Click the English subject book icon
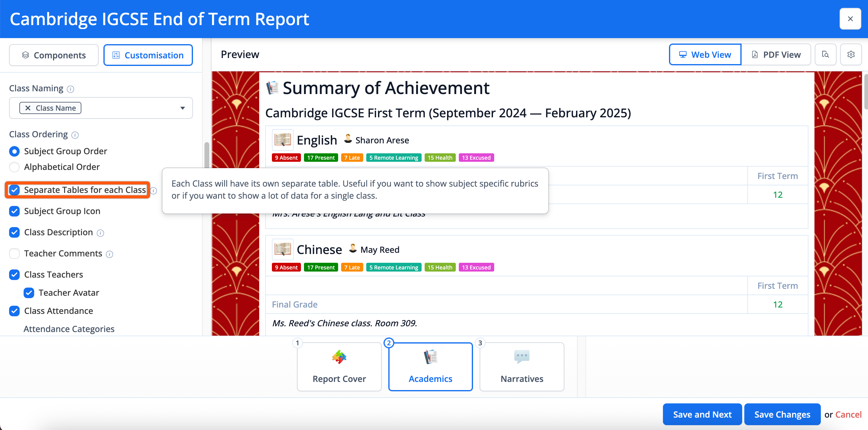This screenshot has width=868, height=430. point(282,140)
